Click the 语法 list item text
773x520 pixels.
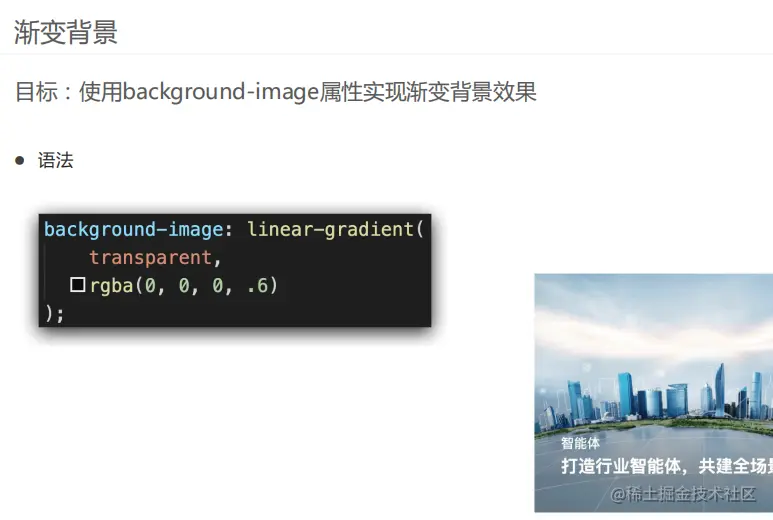(56, 160)
